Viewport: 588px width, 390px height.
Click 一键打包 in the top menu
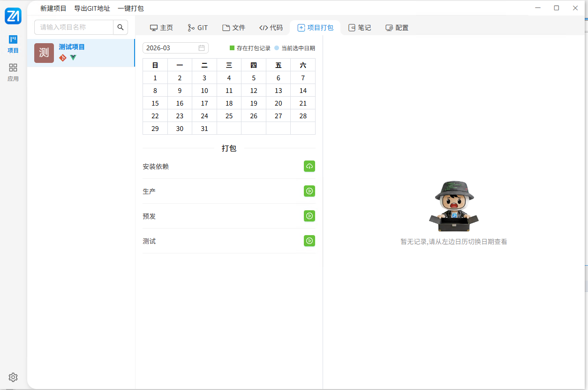click(x=130, y=8)
